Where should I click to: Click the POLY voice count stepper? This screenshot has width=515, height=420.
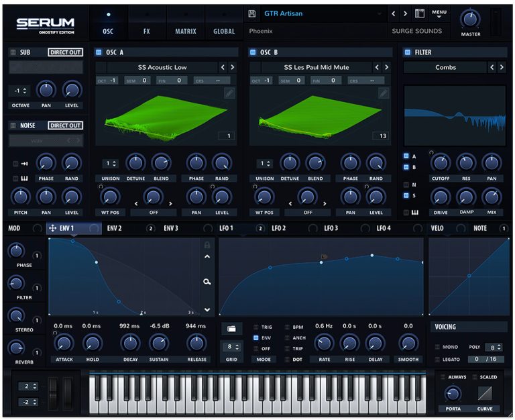(x=494, y=347)
